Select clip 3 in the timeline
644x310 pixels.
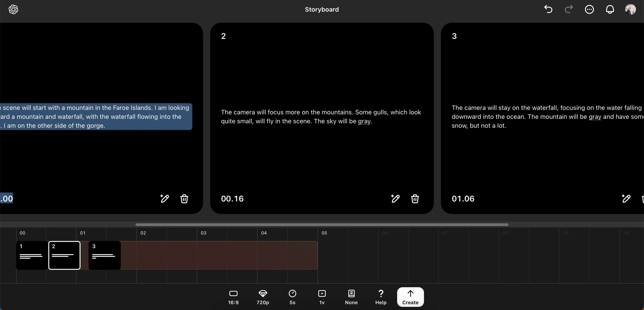104,255
